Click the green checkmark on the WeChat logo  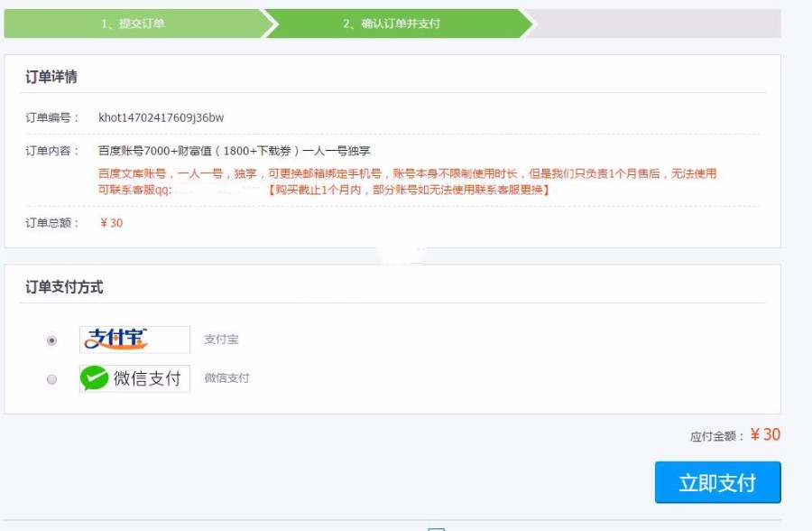(x=94, y=377)
